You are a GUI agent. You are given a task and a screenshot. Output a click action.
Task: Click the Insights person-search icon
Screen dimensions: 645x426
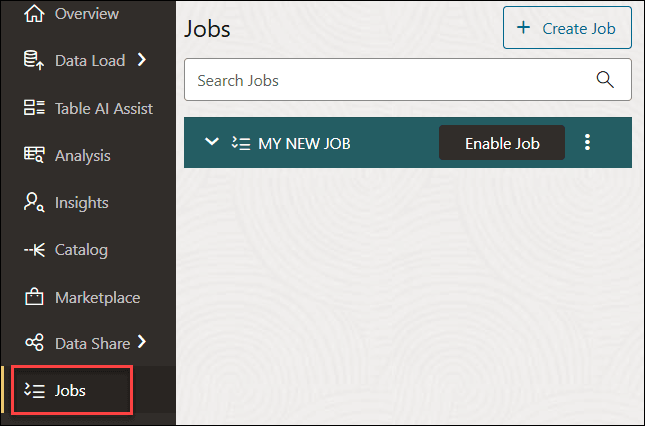tap(34, 203)
